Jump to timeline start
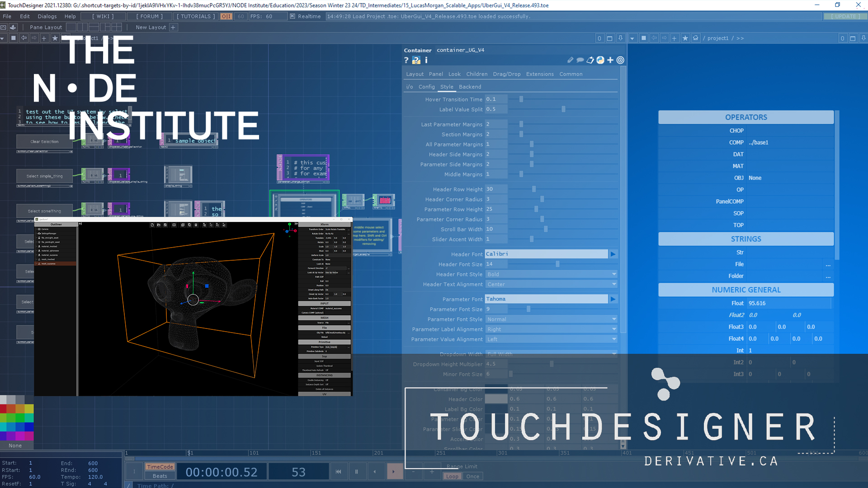The height and width of the screenshot is (488, 868). click(338, 472)
